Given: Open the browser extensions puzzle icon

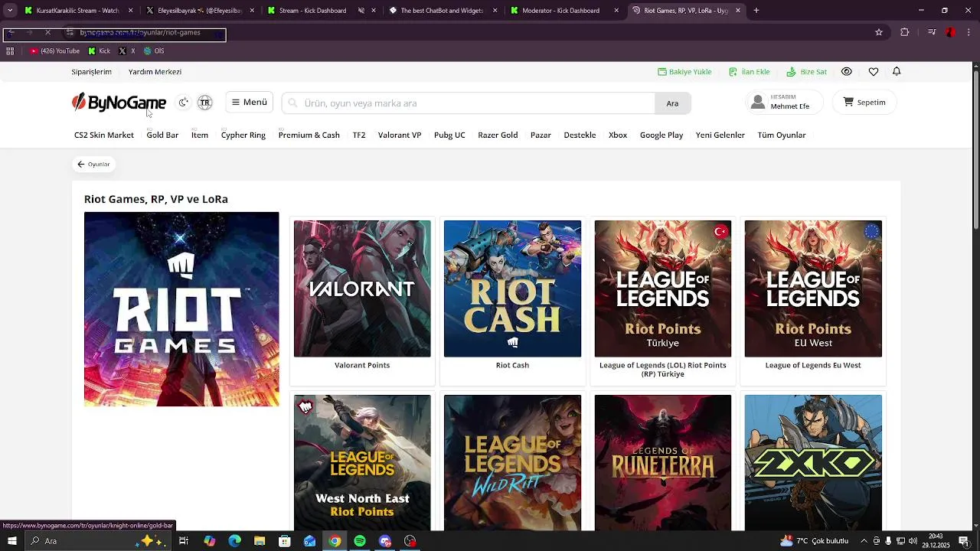Looking at the screenshot, I should (905, 32).
